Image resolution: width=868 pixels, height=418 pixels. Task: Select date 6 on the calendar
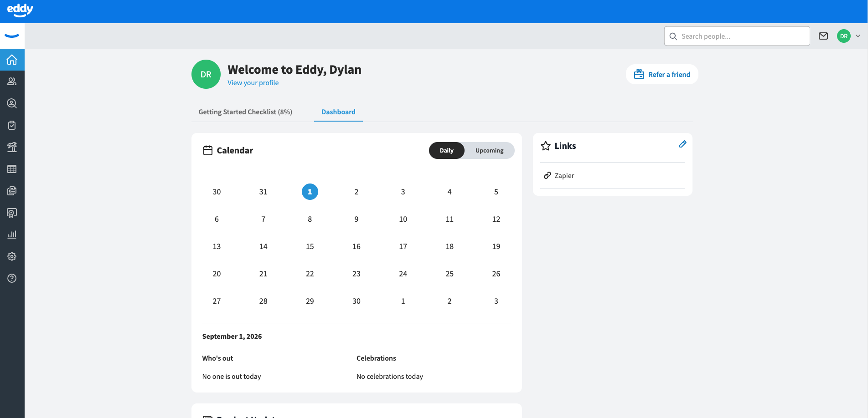point(217,219)
